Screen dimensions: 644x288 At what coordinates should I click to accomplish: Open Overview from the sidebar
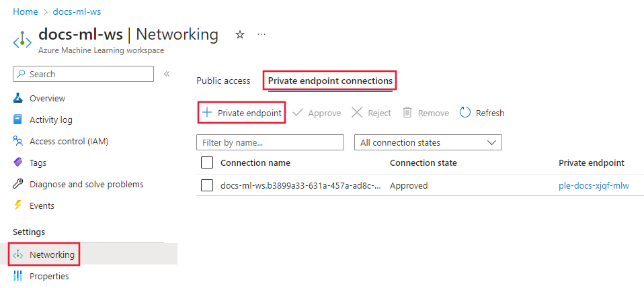[47, 98]
